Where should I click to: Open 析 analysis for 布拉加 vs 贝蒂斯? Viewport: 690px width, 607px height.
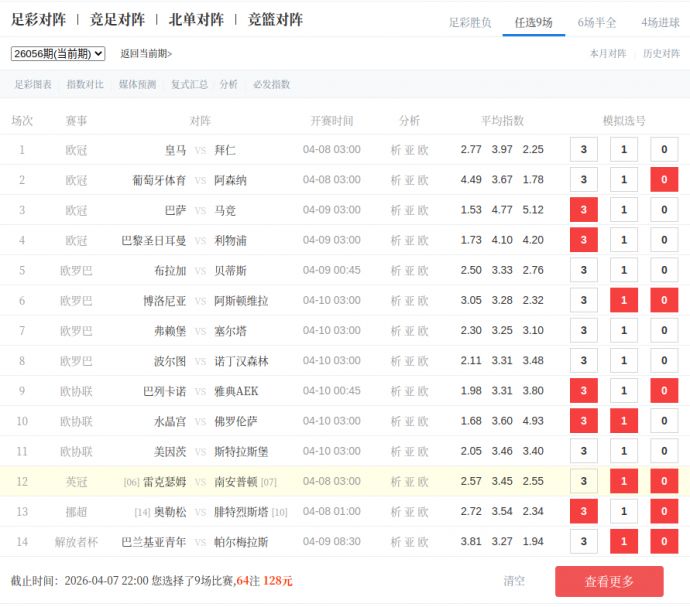(396, 271)
